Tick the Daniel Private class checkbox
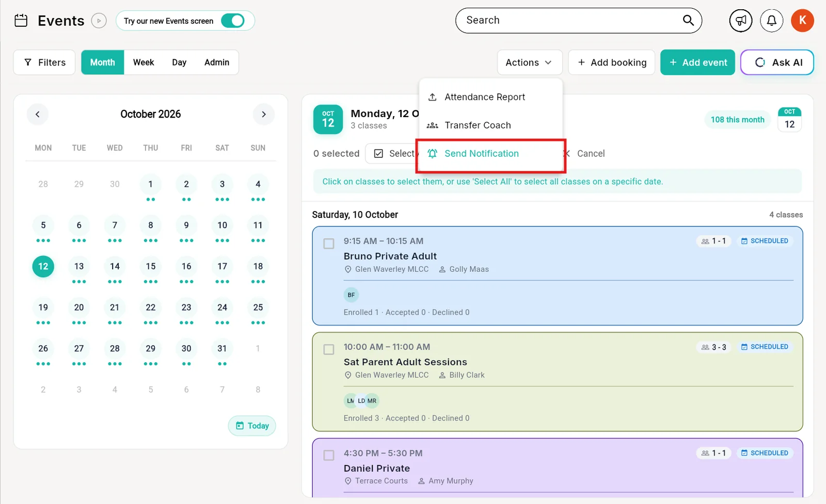Image resolution: width=826 pixels, height=504 pixels. click(x=329, y=456)
